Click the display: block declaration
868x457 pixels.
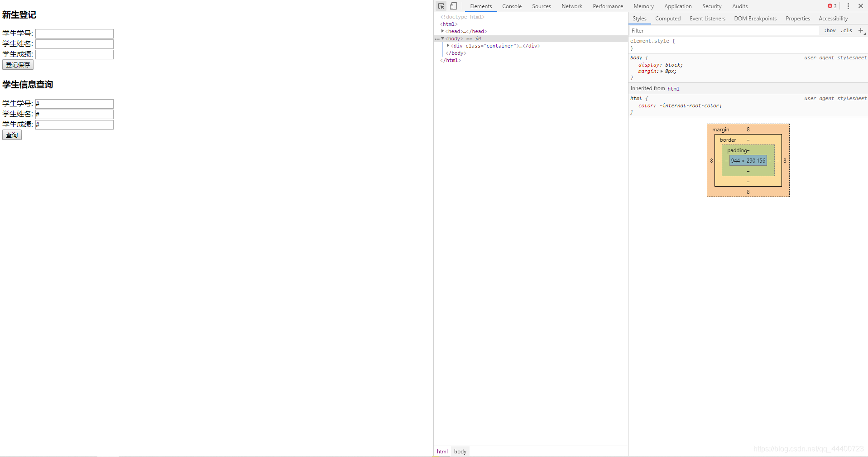[661, 65]
